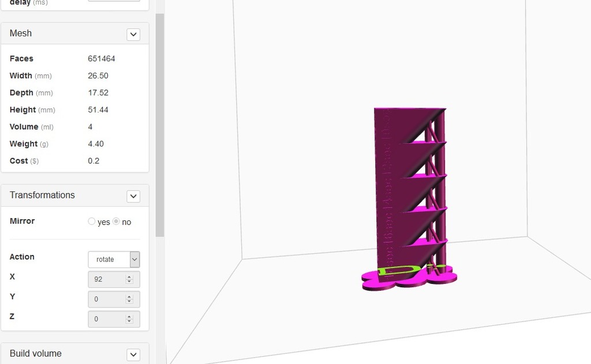Image resolution: width=591 pixels, height=364 pixels.
Task: Enable the Mirror yes radio button
Action: click(x=92, y=222)
